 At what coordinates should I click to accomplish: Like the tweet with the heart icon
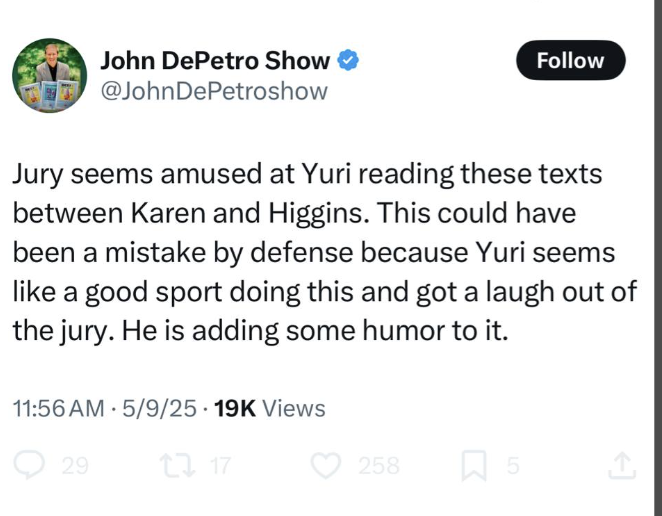tap(328, 464)
